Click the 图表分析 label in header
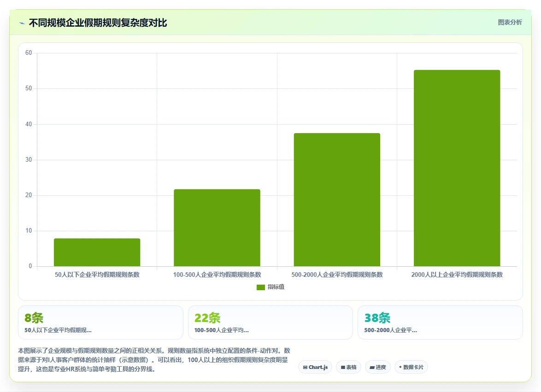 coord(510,23)
